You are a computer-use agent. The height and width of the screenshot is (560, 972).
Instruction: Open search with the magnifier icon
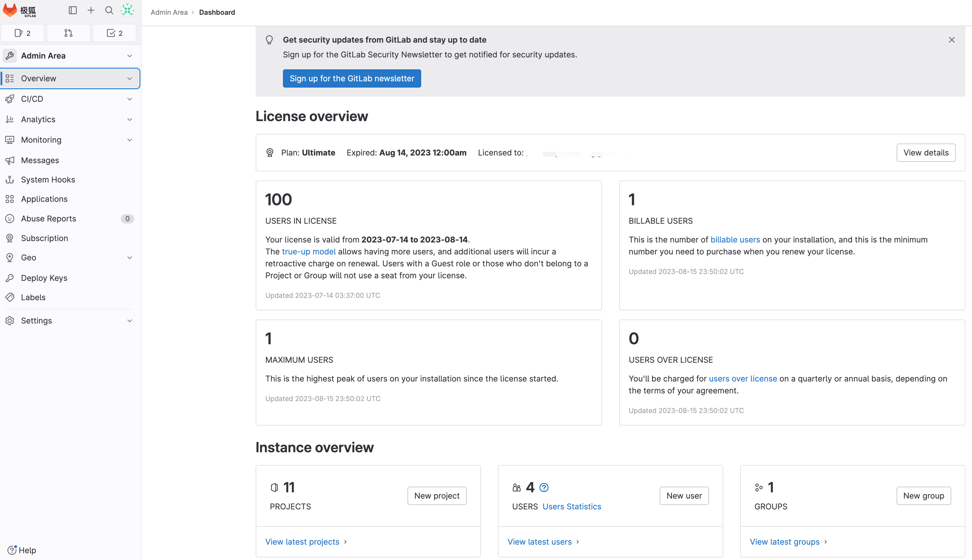(x=109, y=11)
